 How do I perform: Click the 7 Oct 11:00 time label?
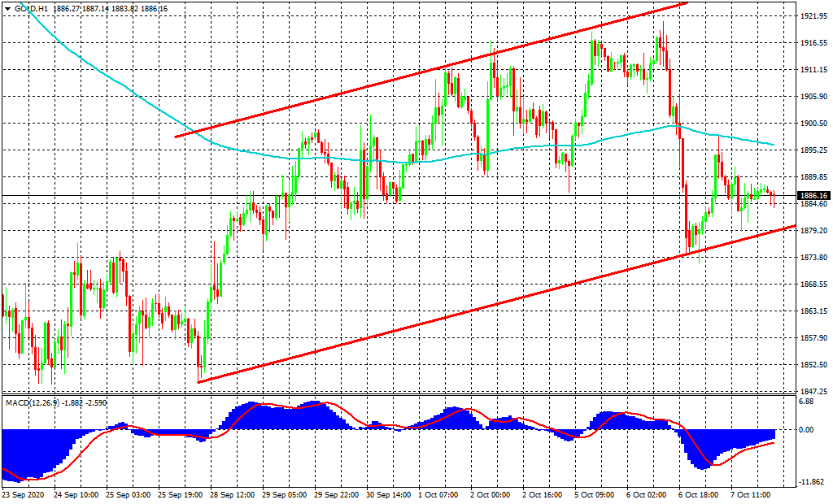tap(750, 493)
